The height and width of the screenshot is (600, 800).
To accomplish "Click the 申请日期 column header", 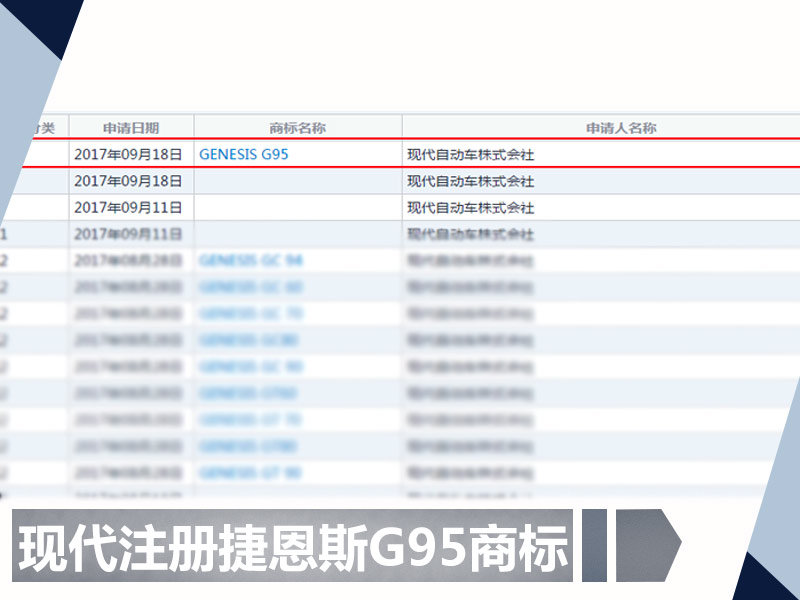I will (x=131, y=128).
